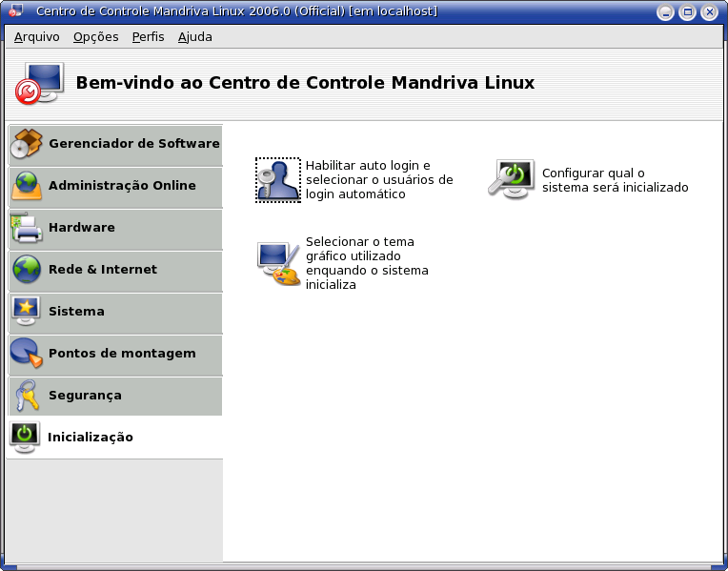This screenshot has height=571, width=728.
Task: Open the Arquivo menu
Action: [x=36, y=37]
